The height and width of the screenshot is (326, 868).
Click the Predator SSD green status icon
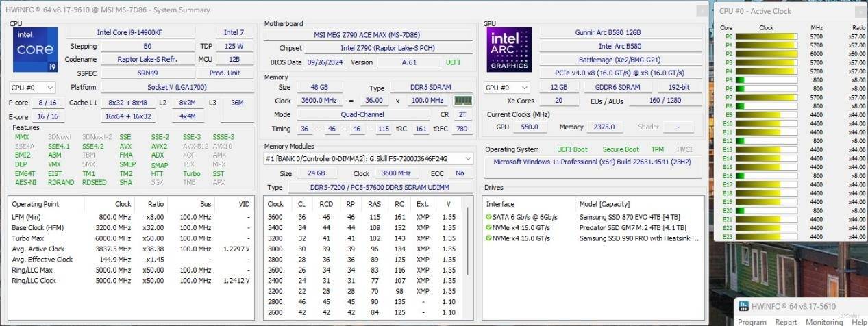pos(488,227)
